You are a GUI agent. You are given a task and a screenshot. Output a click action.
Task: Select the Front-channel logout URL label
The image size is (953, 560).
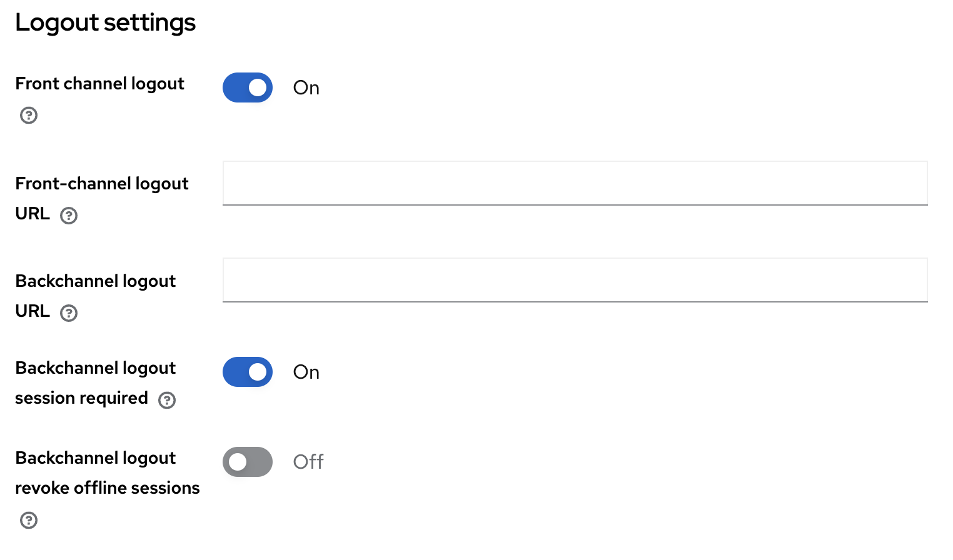(101, 184)
